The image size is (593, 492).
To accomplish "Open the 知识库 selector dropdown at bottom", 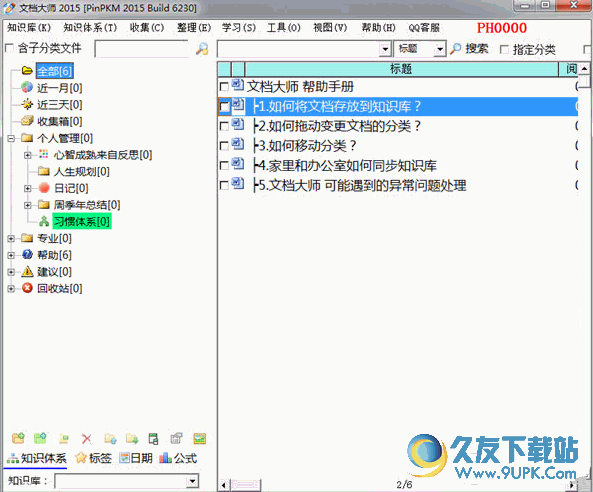I will [192, 481].
